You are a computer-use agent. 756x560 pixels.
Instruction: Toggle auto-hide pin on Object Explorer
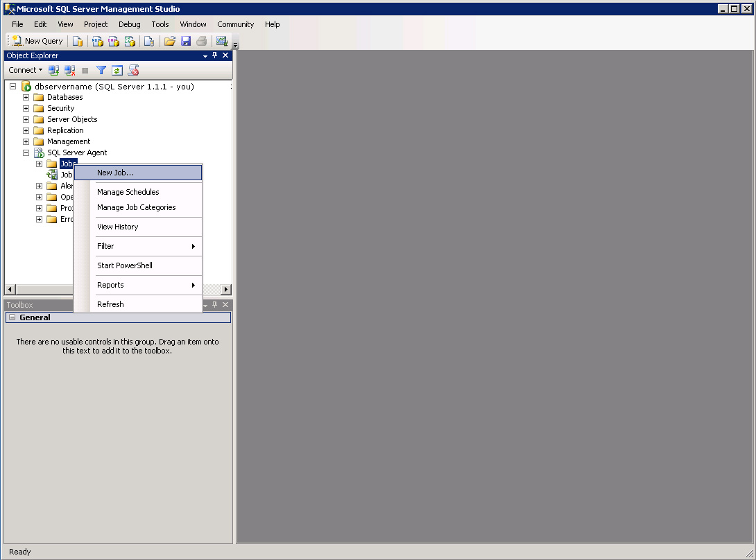tap(215, 55)
